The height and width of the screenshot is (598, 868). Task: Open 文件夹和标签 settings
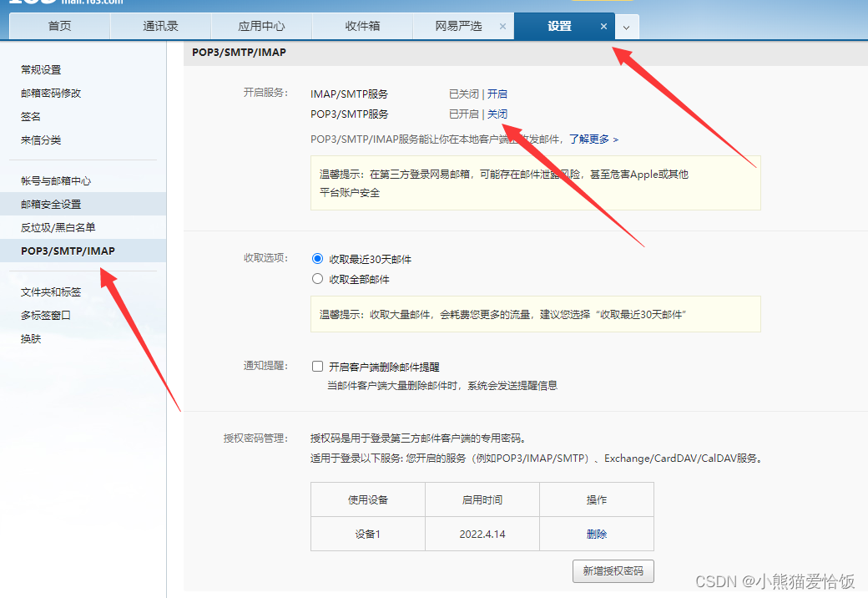(x=51, y=291)
